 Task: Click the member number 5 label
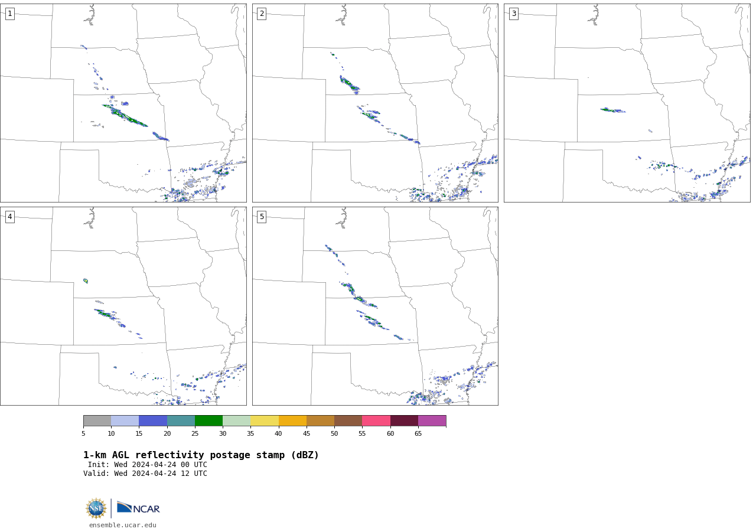coord(262,217)
